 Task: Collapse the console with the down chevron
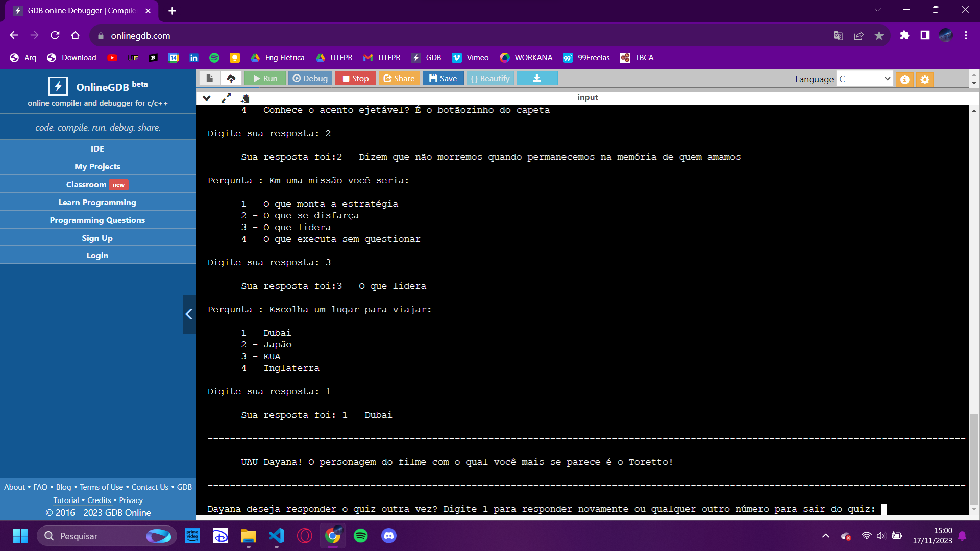tap(207, 98)
